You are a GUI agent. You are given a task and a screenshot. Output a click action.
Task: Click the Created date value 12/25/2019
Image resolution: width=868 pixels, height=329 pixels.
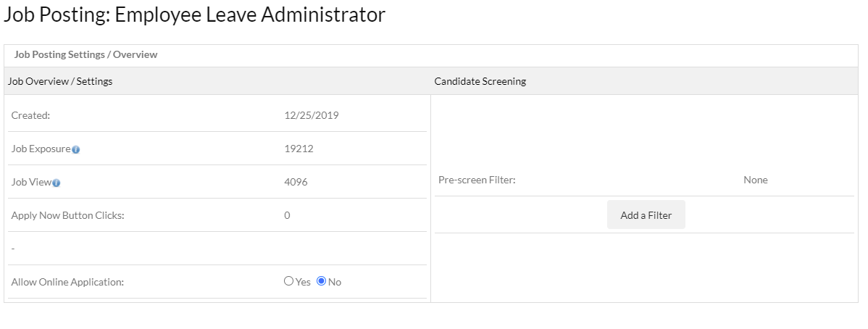312,114
